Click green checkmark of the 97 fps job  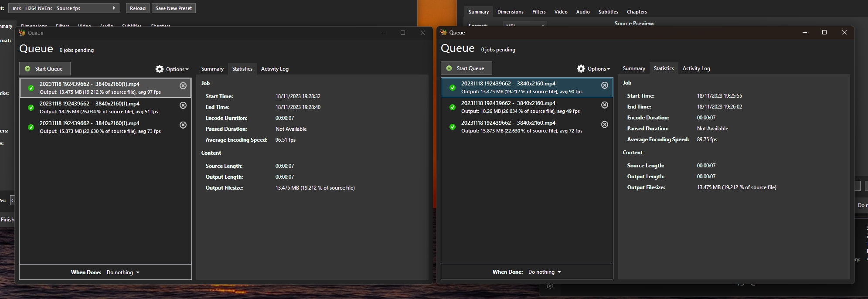tap(31, 88)
